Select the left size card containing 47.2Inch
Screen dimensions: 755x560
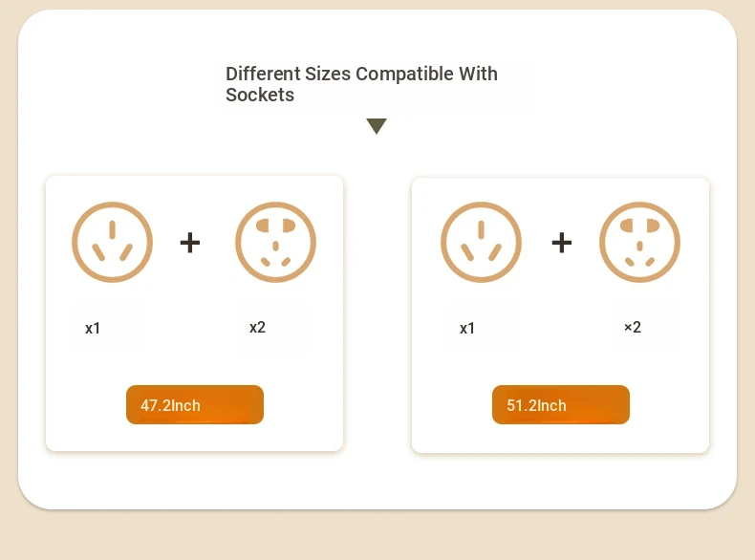coord(195,313)
